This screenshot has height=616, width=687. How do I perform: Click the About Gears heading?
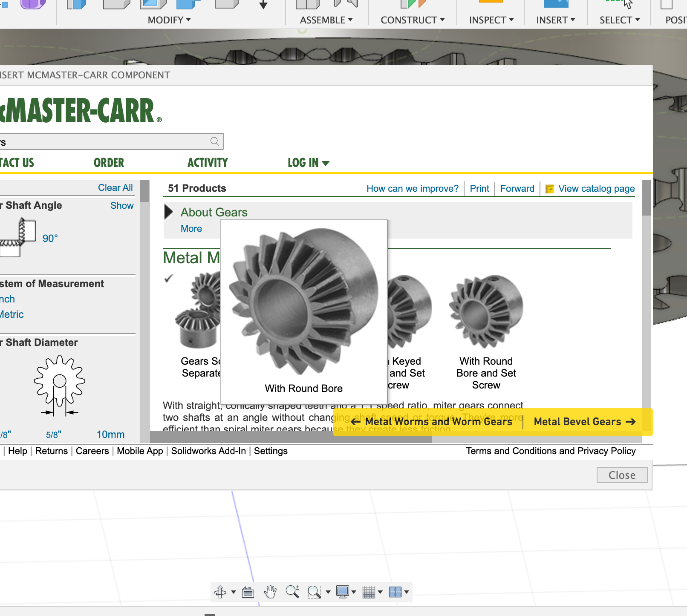[214, 213]
